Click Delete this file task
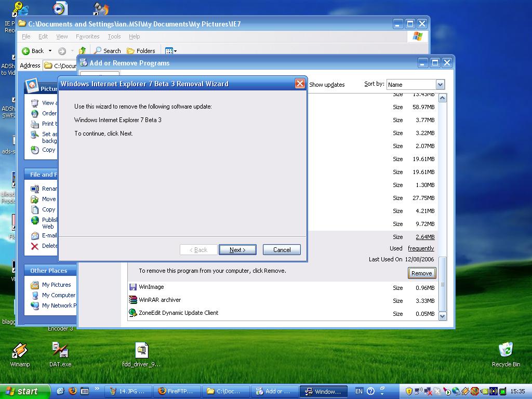The image size is (532, 399). point(44,246)
